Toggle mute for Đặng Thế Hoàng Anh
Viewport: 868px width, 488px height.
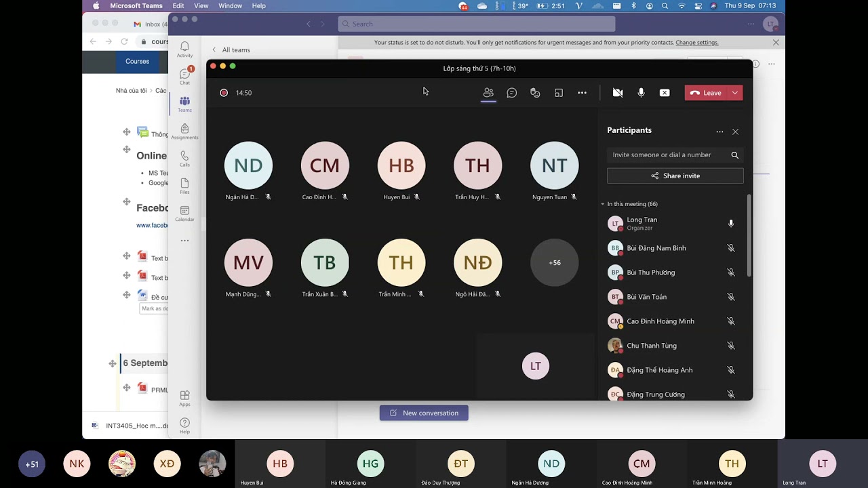731,370
